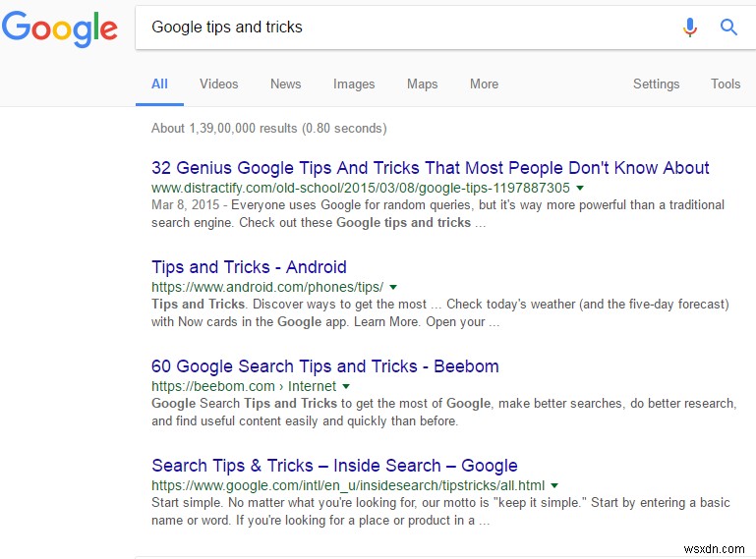Click the microphone voice search icon
The height and width of the screenshot is (559, 756).
click(690, 28)
